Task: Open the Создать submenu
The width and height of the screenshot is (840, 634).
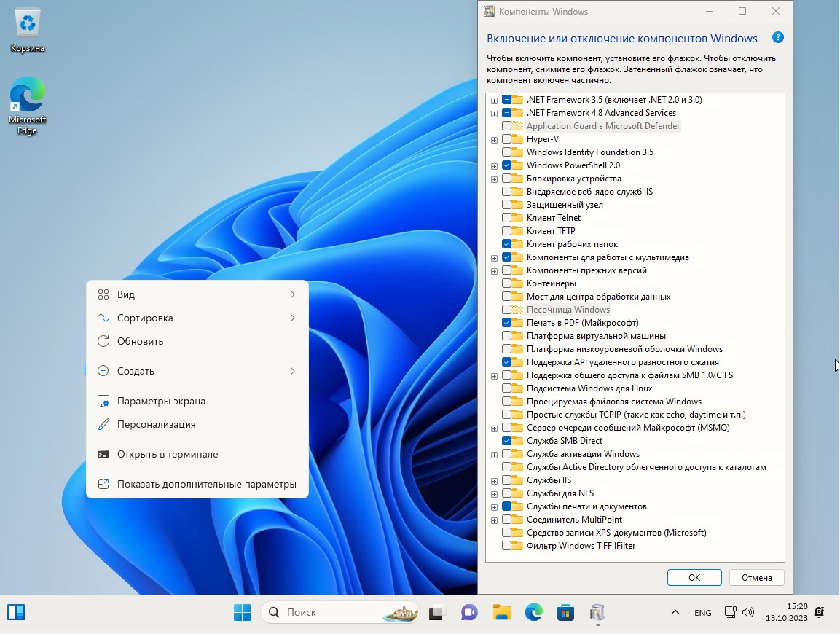Action: [197, 371]
